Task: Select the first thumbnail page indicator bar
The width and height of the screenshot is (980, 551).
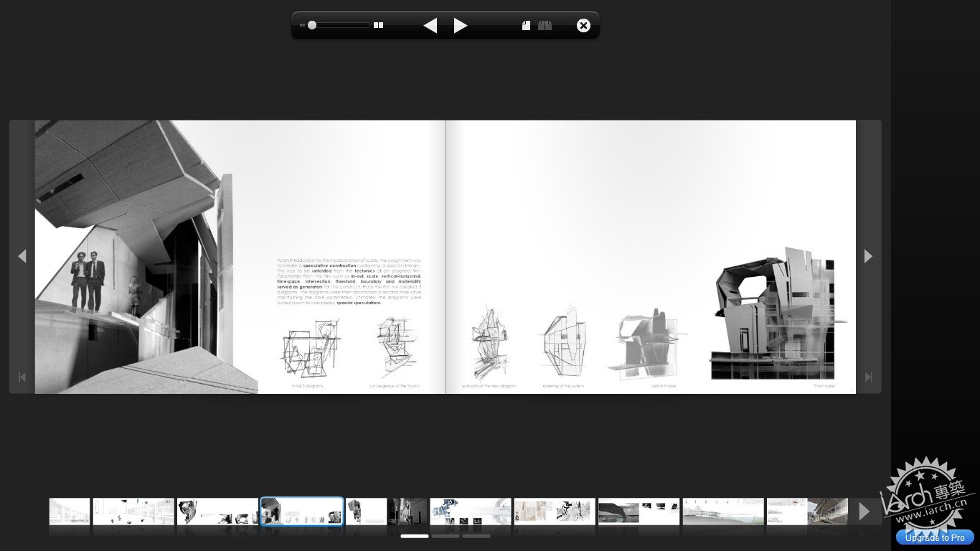Action: [415, 536]
